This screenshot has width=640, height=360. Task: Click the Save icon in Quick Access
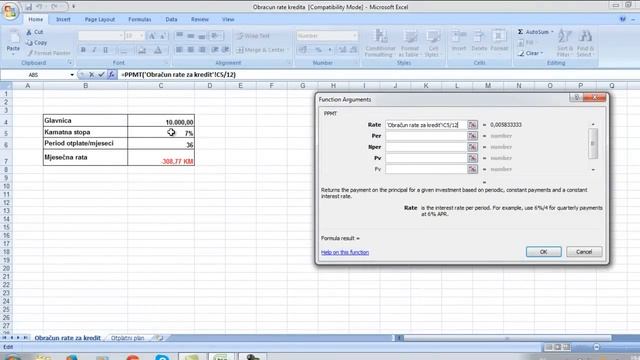click(x=29, y=7)
